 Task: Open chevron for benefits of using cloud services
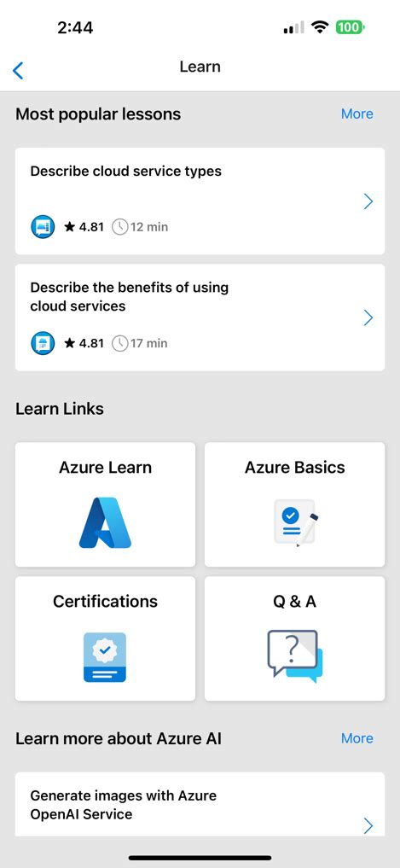click(368, 317)
